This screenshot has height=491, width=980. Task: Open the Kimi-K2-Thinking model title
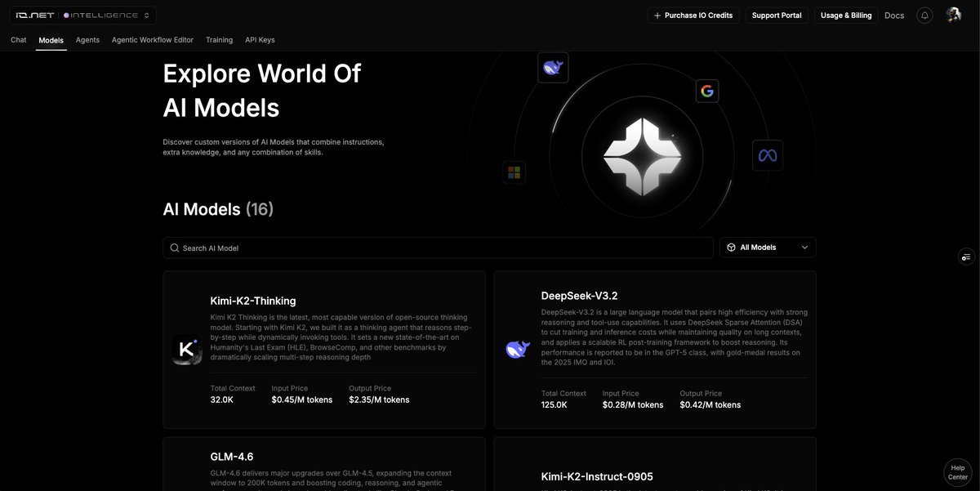click(x=253, y=301)
